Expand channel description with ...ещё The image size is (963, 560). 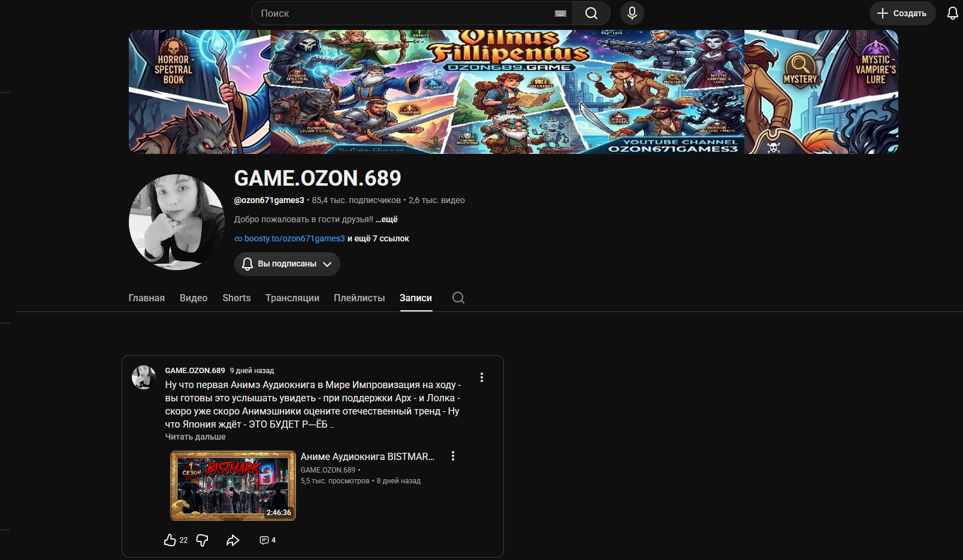point(387,219)
